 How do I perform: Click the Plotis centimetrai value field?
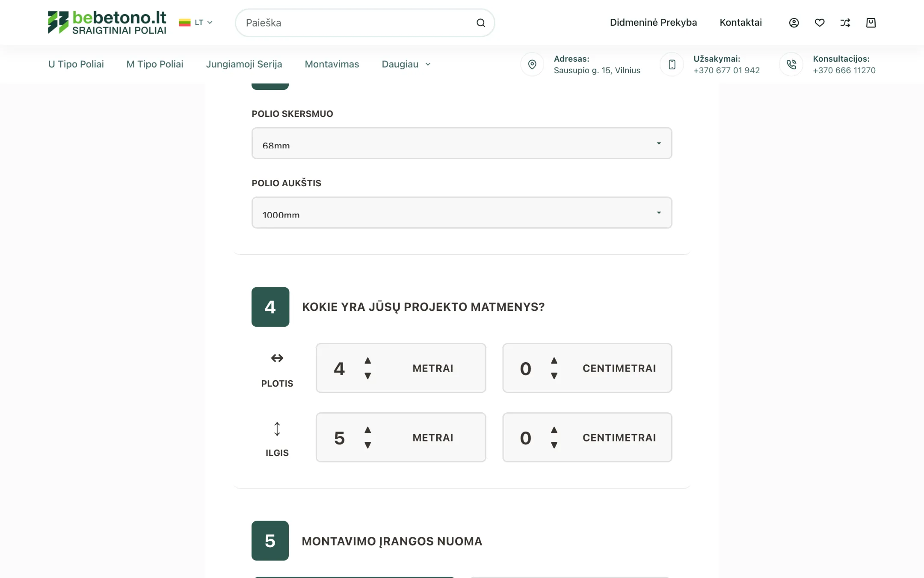[x=525, y=368]
